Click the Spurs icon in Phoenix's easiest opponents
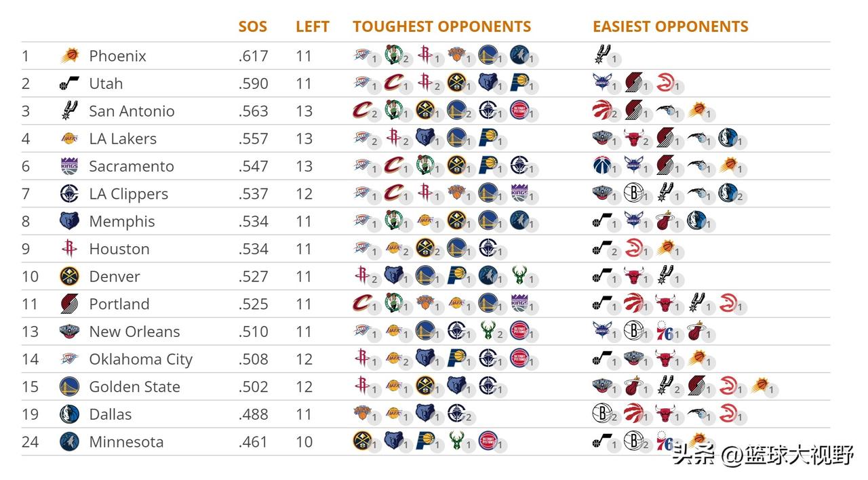Viewport: 868px width, 480px height. pos(601,54)
